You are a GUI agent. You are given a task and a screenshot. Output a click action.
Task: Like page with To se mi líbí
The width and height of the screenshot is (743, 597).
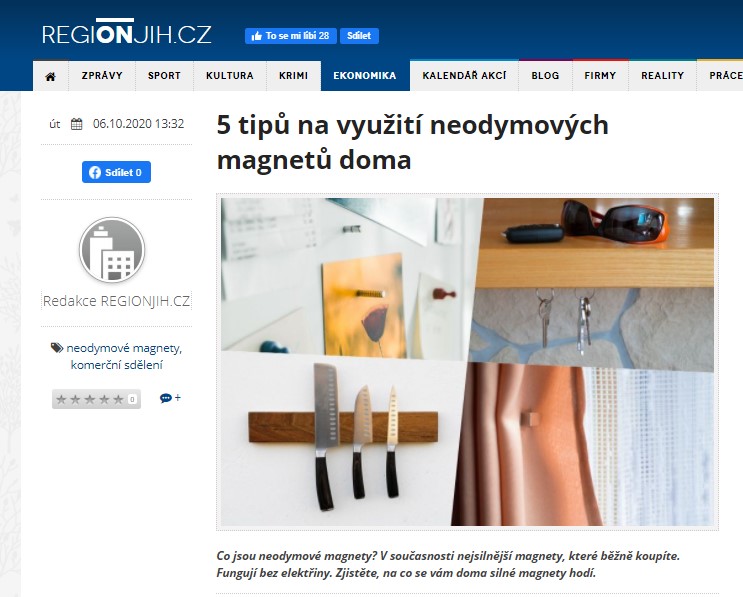[x=290, y=36]
